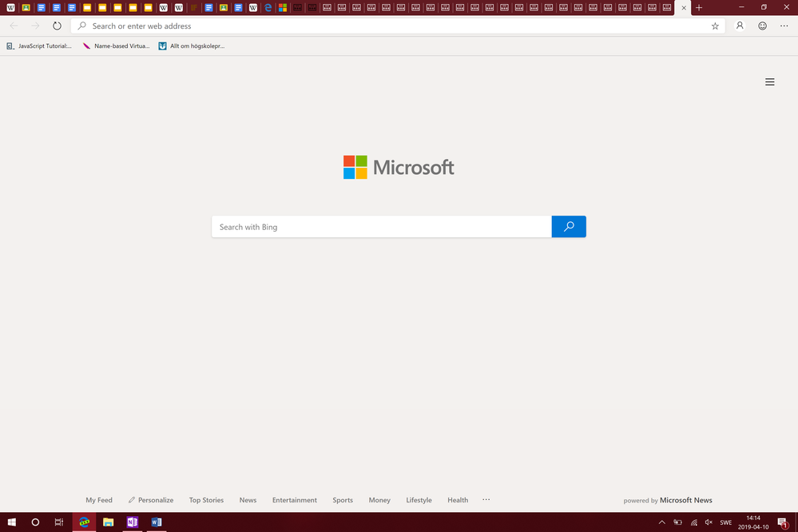The width and height of the screenshot is (798, 532).
Task: Open Name-based Virtua... bookmark
Action: tap(116, 46)
